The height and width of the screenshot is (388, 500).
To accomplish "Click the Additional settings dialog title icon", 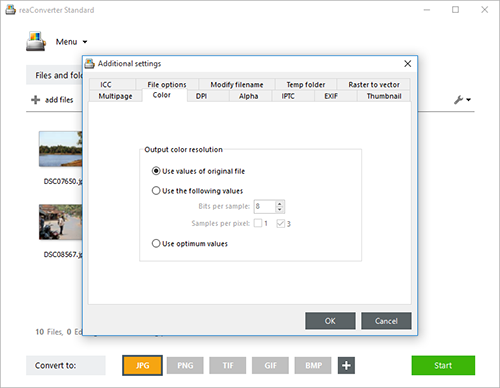I will [x=89, y=63].
